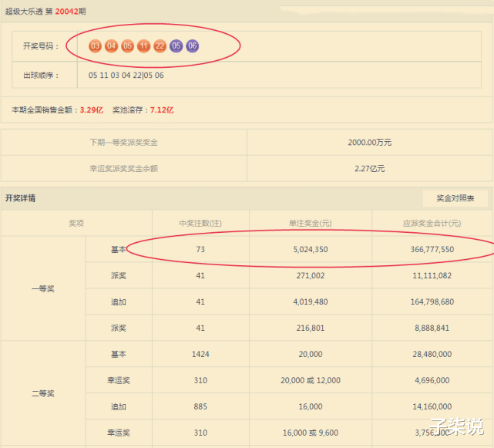Click the total payout 11,111,082
Viewport: 494px width, 448px height.
[x=432, y=275]
